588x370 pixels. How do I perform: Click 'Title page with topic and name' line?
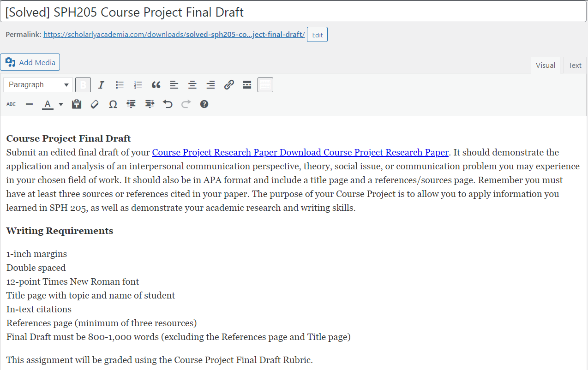click(x=90, y=295)
